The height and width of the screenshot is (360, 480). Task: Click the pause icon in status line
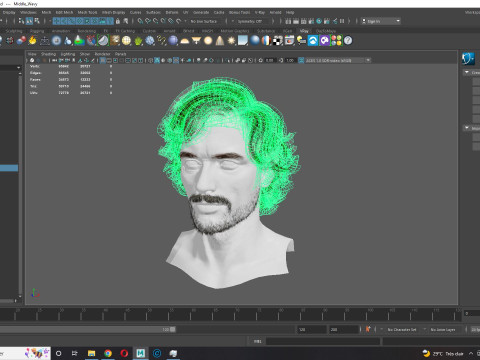(x=342, y=21)
